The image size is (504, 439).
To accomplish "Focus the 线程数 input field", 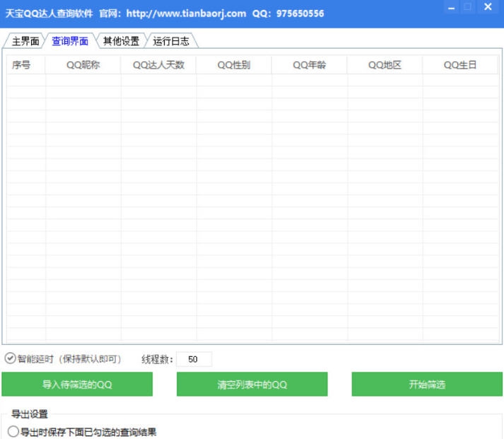I will pyautogui.click(x=194, y=359).
